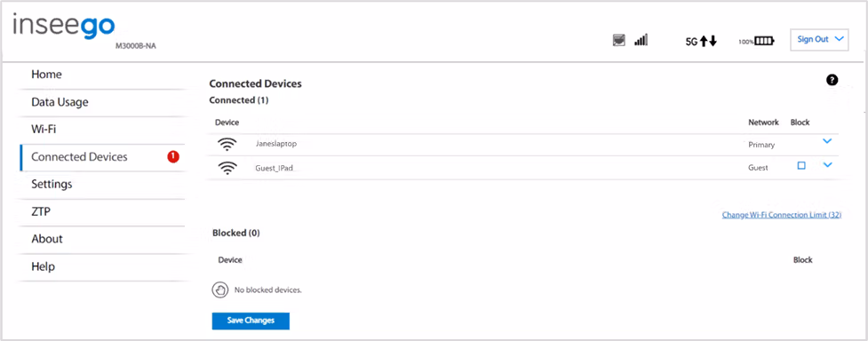This screenshot has height=341, width=868.
Task: Open Change Wi-Fi Connection Limit link
Action: point(782,215)
